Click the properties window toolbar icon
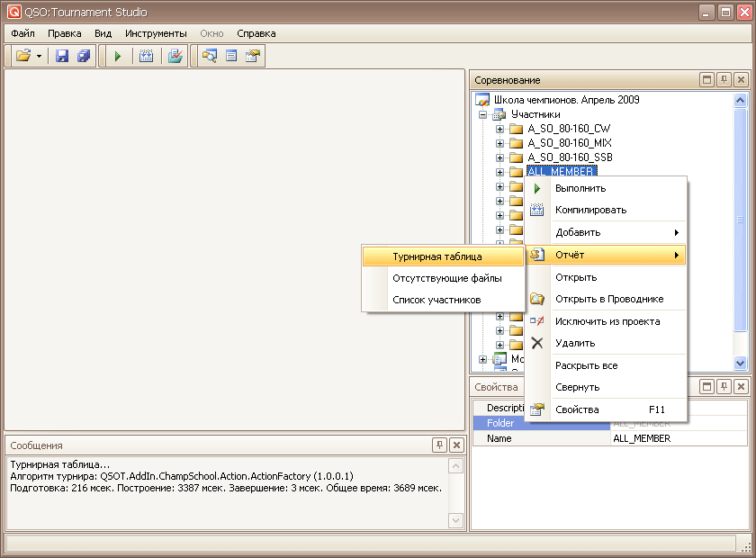 253,56
